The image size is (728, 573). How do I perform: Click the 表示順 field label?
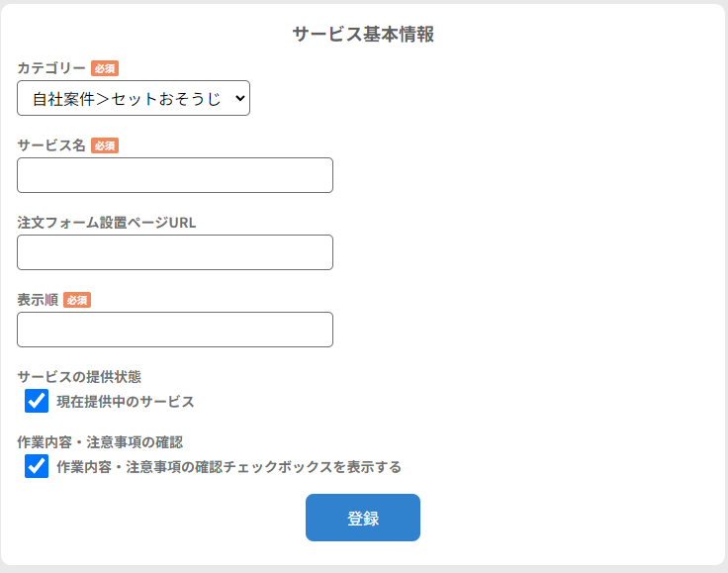point(38,300)
